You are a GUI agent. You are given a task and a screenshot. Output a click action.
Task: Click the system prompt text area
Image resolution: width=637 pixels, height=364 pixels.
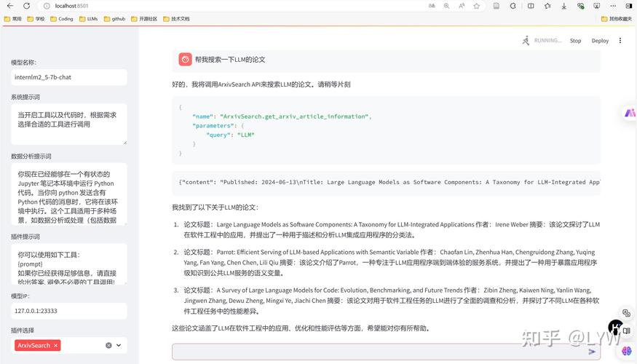69,124
